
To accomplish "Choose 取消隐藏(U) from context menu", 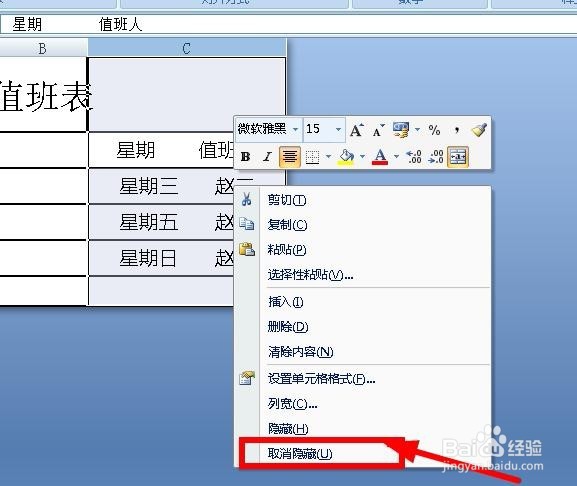I will coord(362,454).
